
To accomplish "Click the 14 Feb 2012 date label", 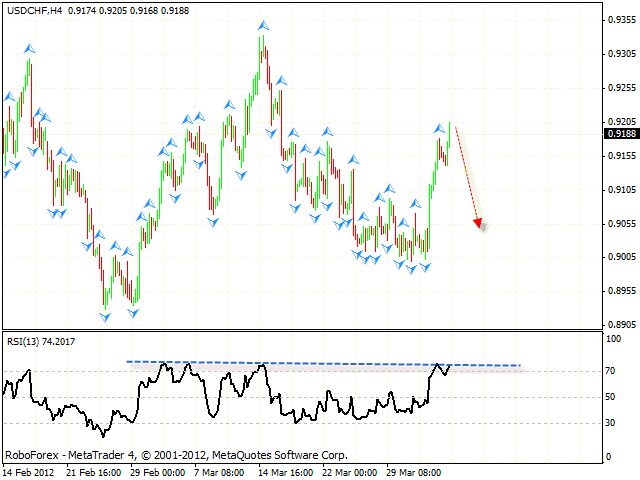I will point(30,471).
